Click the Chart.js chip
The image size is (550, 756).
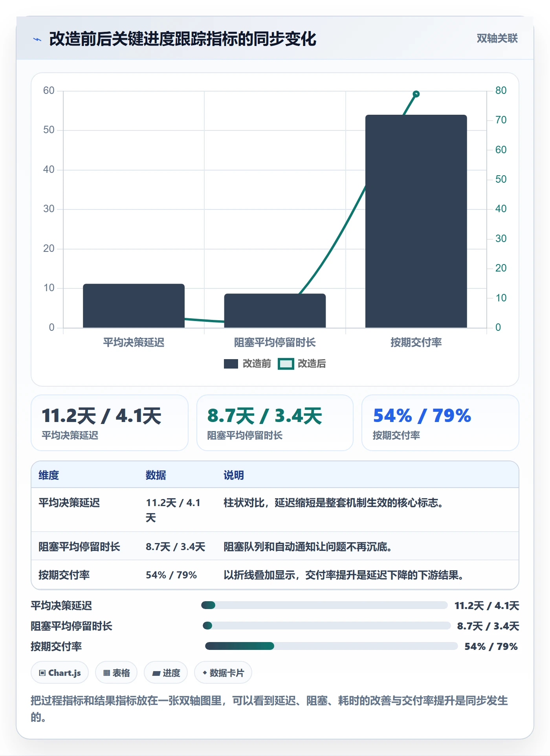point(60,673)
